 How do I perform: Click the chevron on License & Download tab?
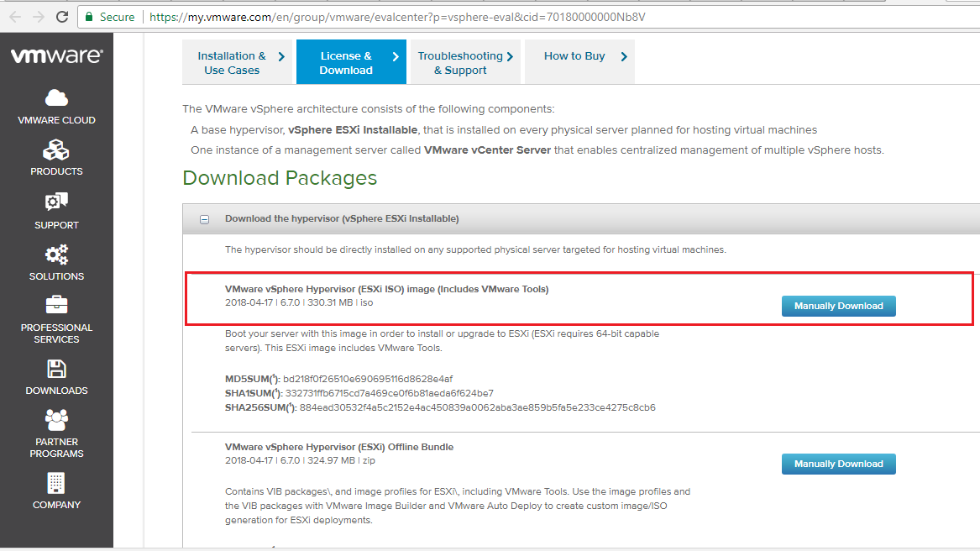pyautogui.click(x=396, y=56)
